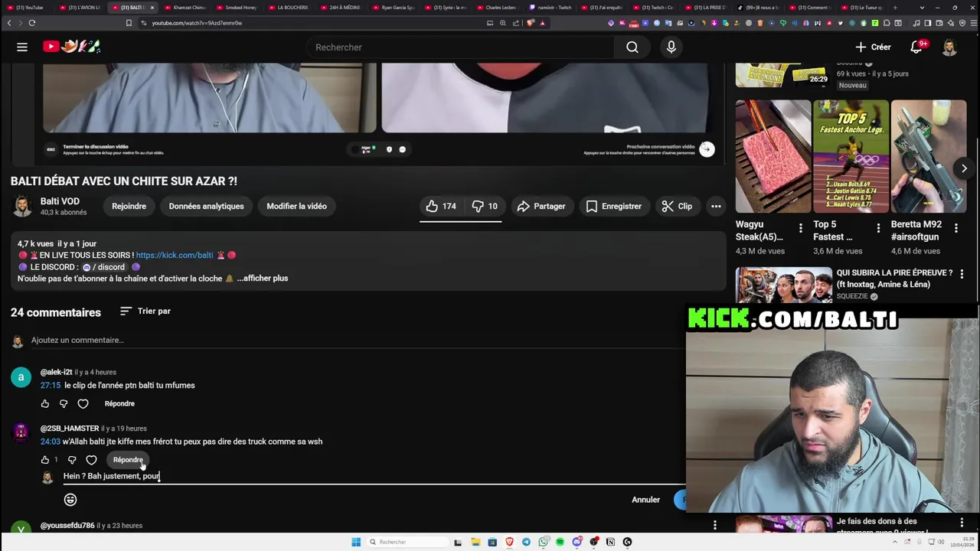Bookmark this page icon in address bar
This screenshot has width=980, height=551.
129,23
